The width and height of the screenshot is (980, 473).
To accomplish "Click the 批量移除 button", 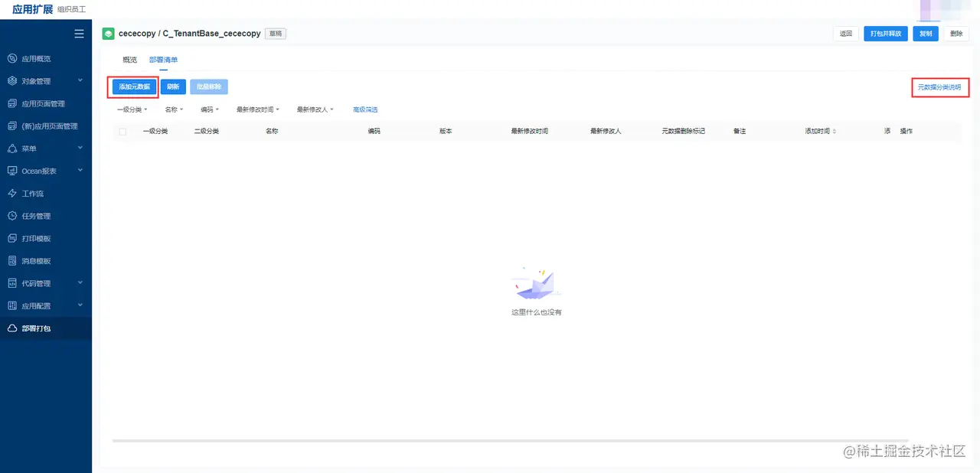I will (x=208, y=87).
